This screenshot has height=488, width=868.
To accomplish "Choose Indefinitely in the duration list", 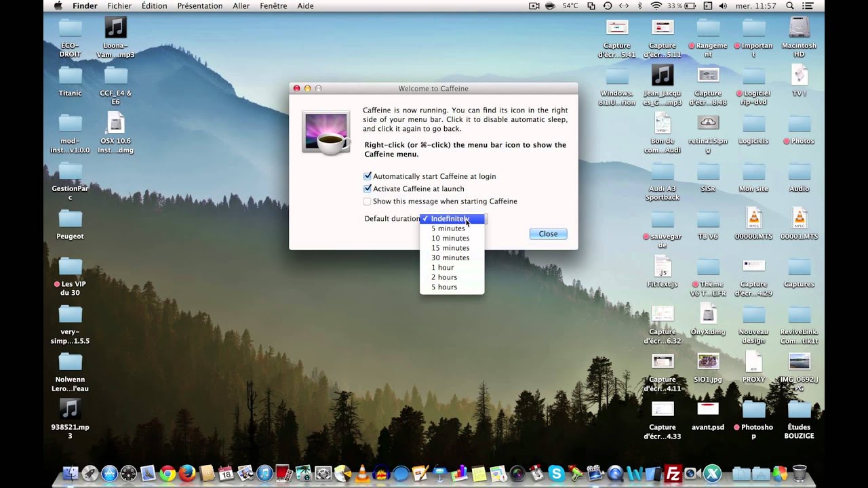I will [x=452, y=219].
